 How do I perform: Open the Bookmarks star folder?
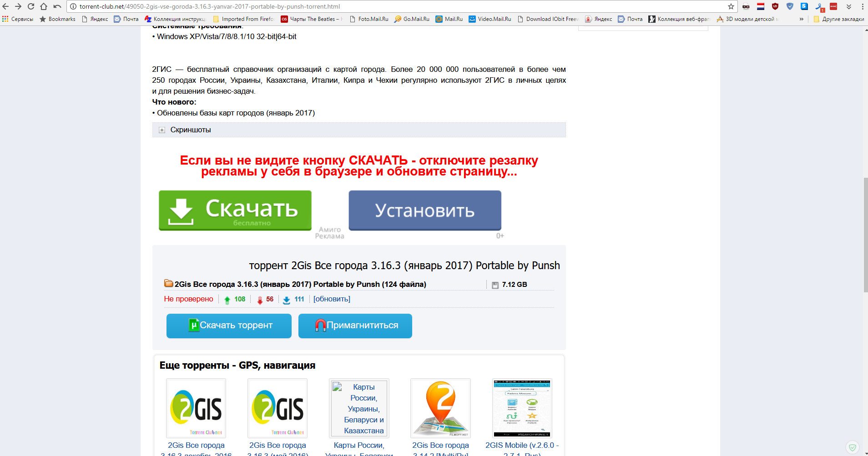[58, 19]
